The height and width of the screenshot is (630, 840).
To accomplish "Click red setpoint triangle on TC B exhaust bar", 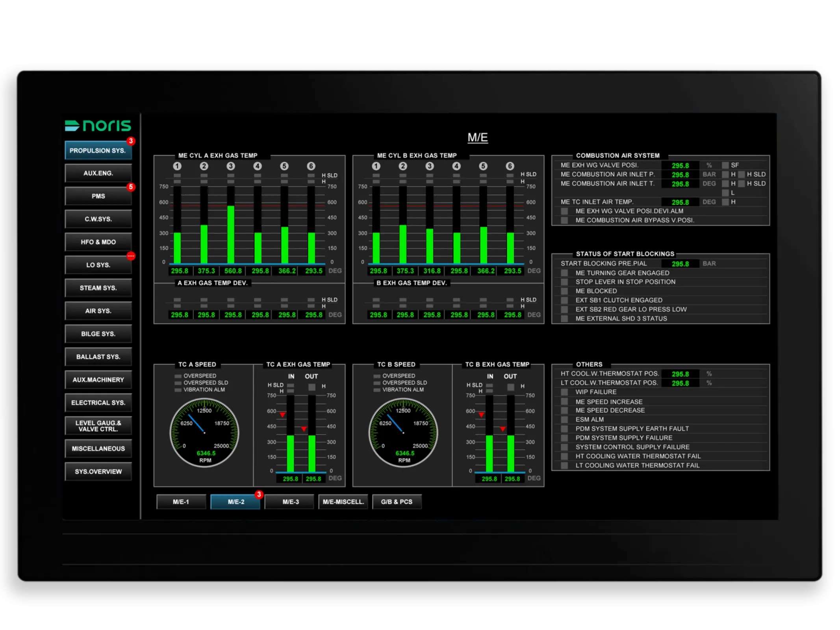I will 481,414.
